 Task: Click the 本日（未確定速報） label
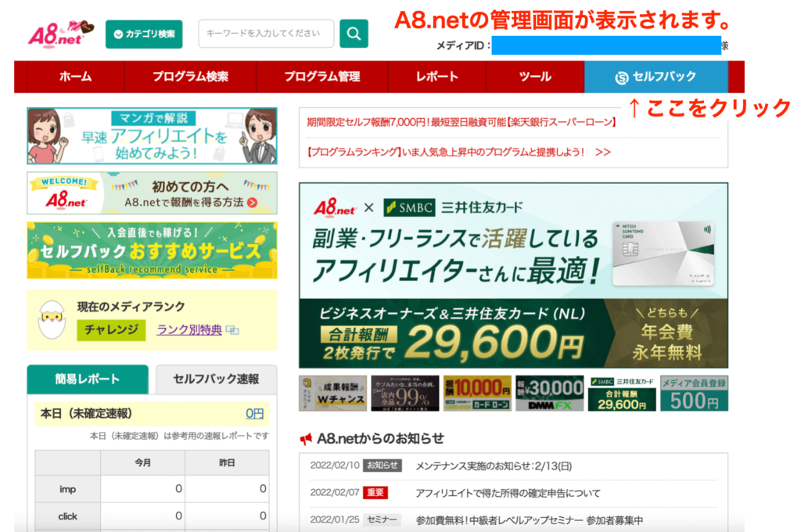(86, 413)
